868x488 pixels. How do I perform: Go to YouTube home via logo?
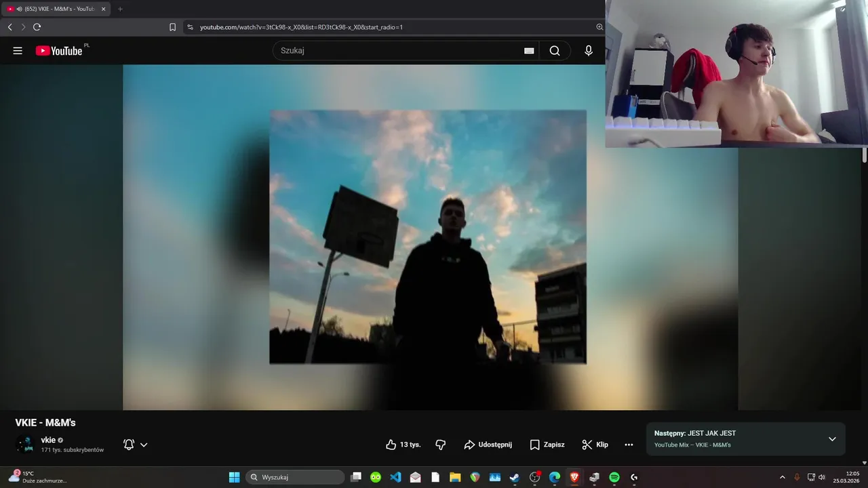[59, 51]
